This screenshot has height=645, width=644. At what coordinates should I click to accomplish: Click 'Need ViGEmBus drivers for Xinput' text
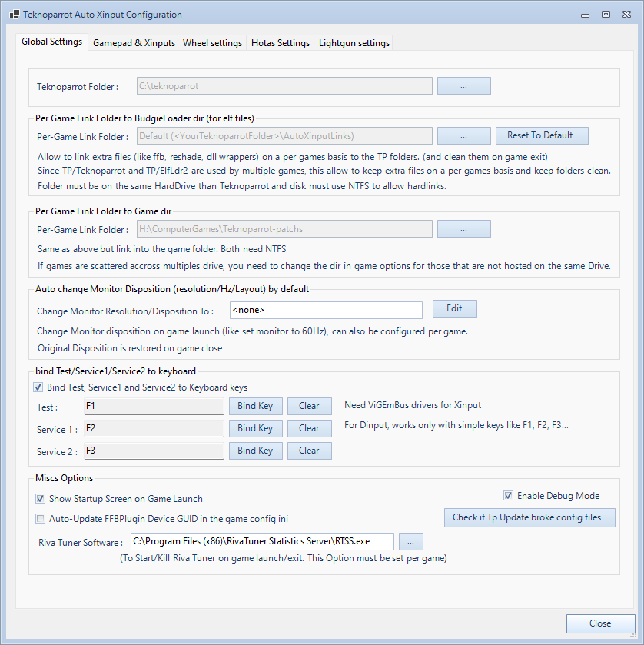[413, 405]
